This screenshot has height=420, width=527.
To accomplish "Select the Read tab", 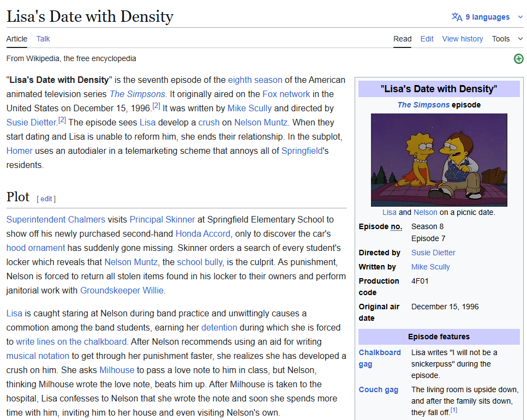I will coord(402,39).
